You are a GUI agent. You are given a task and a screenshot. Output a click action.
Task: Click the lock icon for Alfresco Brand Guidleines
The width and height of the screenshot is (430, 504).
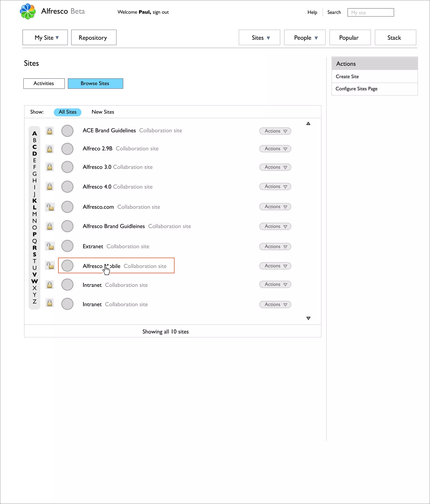(50, 226)
